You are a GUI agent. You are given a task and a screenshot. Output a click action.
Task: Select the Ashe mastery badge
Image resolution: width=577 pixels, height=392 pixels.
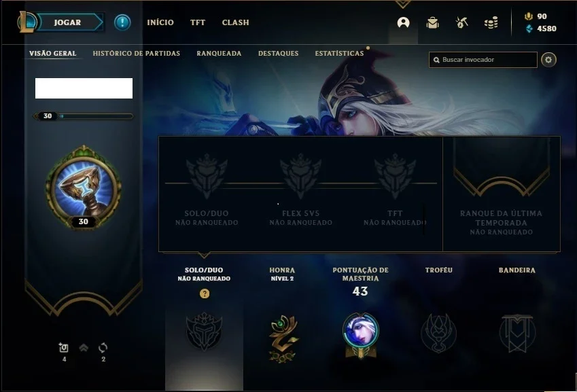361,336
